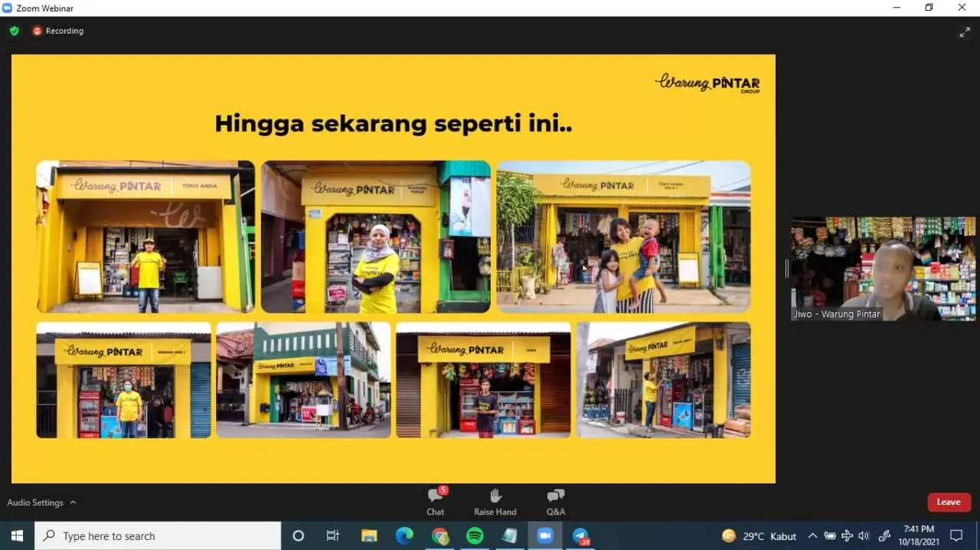
Task: Collapse the sidebar using the divider handle
Action: (x=786, y=268)
